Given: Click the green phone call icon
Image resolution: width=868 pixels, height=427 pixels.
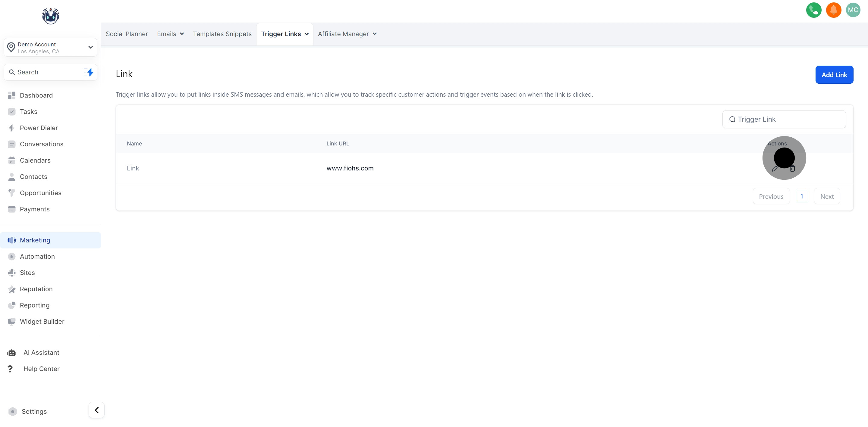Looking at the screenshot, I should coord(813,10).
